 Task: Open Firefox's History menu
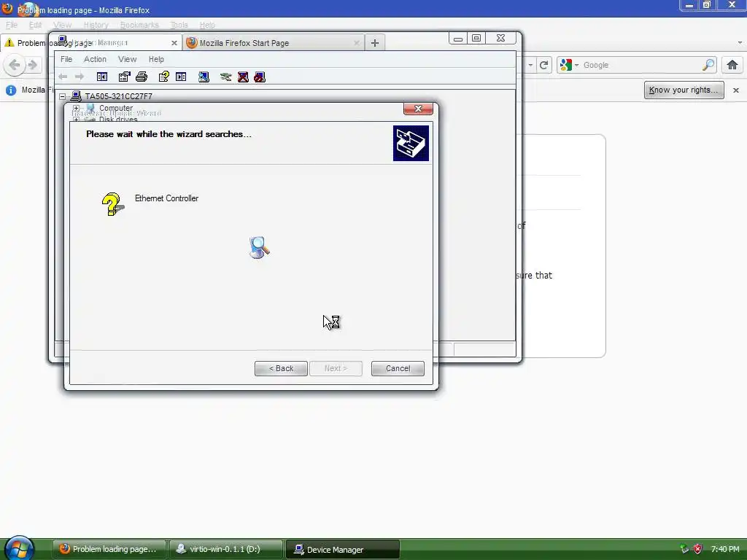click(96, 25)
